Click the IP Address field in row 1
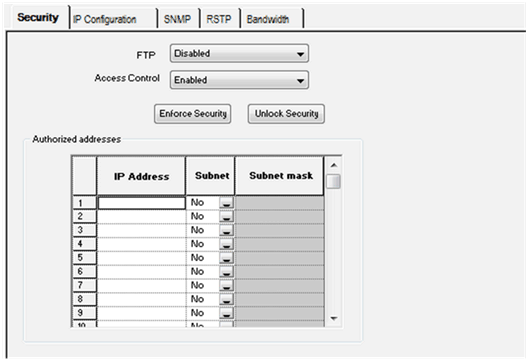This screenshot has width=527, height=360. pyautogui.click(x=141, y=203)
